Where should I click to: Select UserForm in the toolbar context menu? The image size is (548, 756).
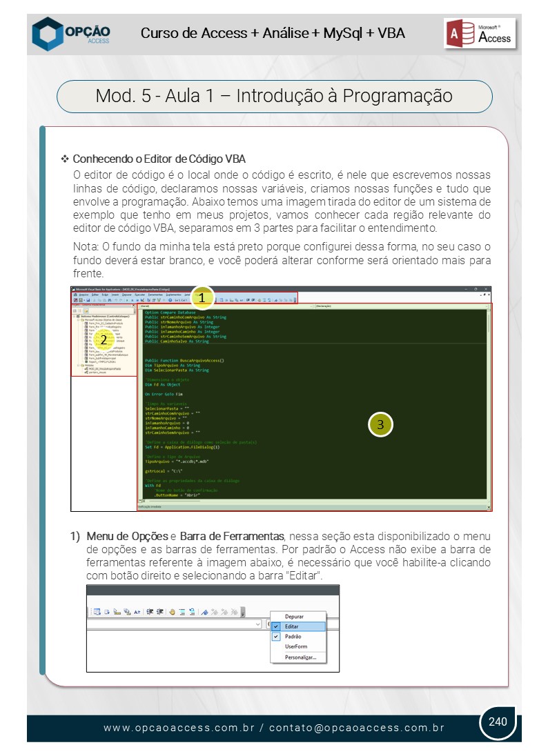(x=295, y=646)
